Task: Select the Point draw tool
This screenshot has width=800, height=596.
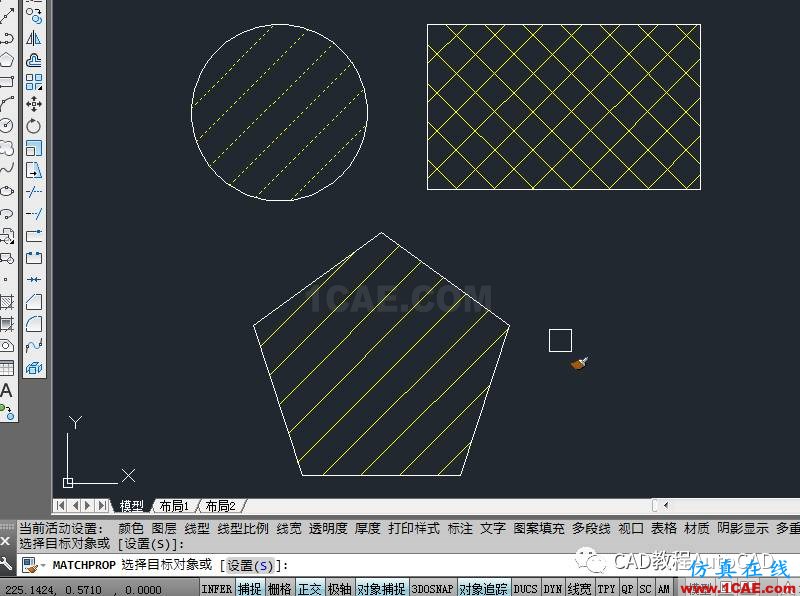Action: [6, 280]
